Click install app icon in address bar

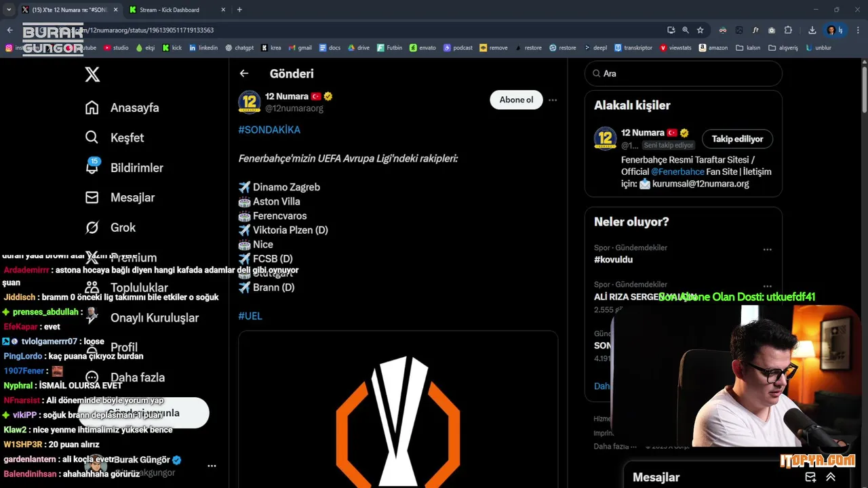(x=671, y=30)
